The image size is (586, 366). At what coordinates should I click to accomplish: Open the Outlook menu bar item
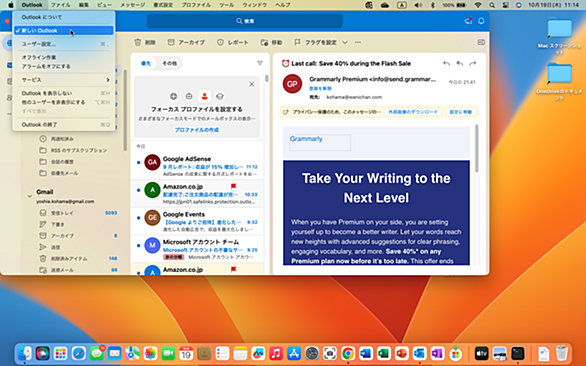[32, 5]
